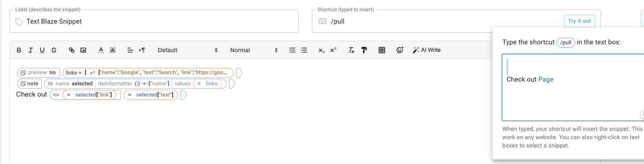Insert a link with toolbar link icon
This screenshot has height=164, width=644.
[x=72, y=50]
